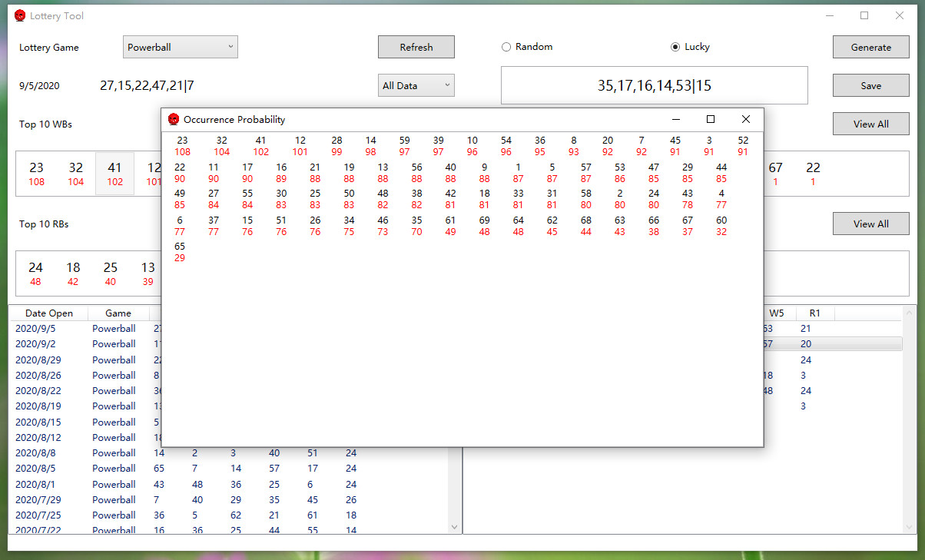Click the right table scrollbar up arrow
Image resolution: width=925 pixels, height=560 pixels.
910,312
